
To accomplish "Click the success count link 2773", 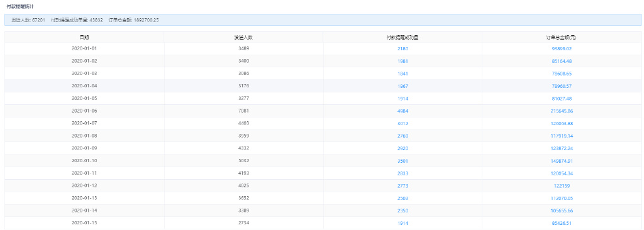I will point(402,186).
